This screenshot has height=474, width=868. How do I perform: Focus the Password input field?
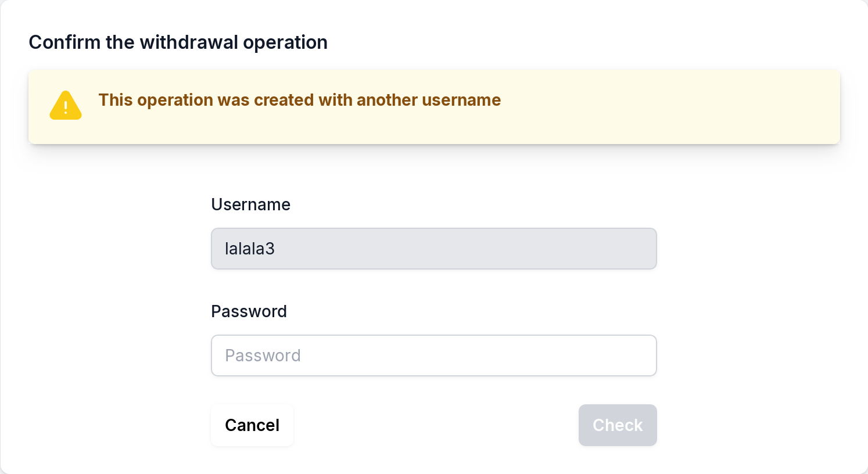click(x=433, y=355)
